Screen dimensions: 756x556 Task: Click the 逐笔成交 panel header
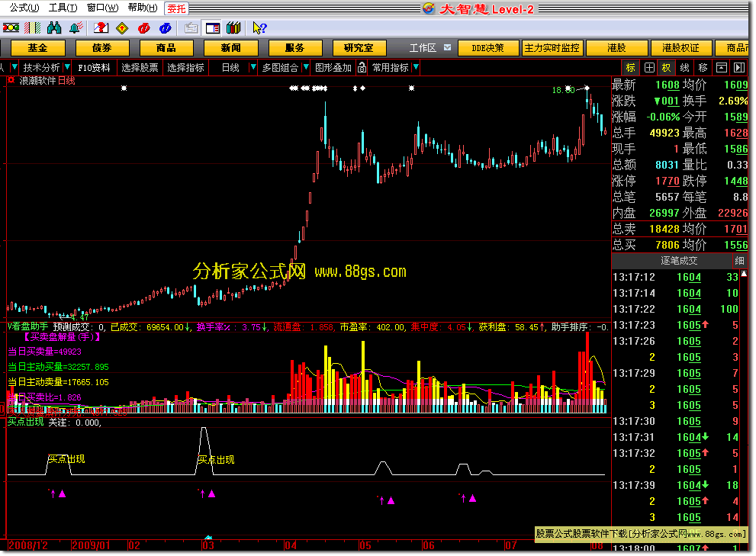[x=679, y=260]
